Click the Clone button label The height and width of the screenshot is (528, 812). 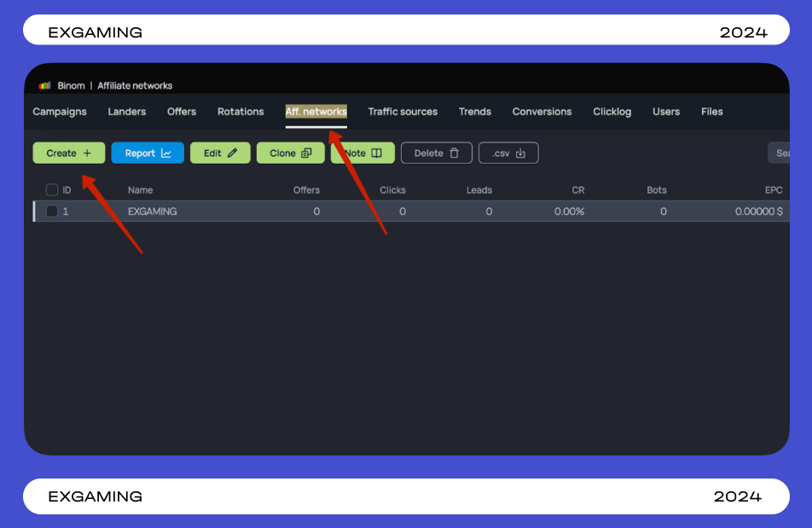coord(283,154)
